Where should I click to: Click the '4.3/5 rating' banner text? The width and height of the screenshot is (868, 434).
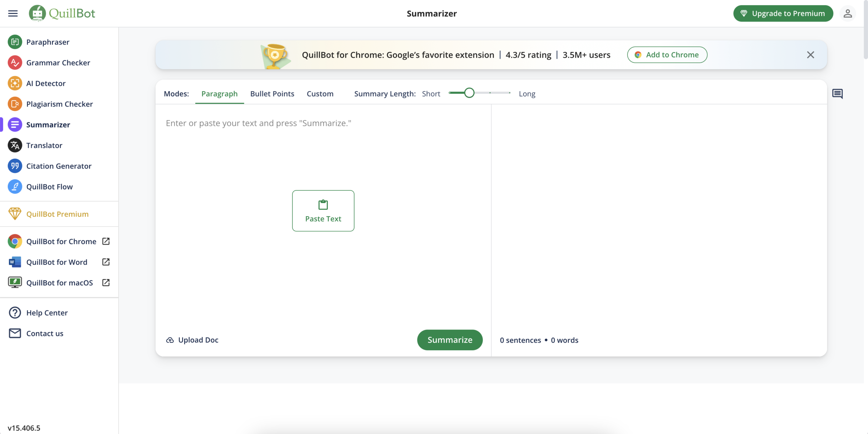tap(528, 55)
